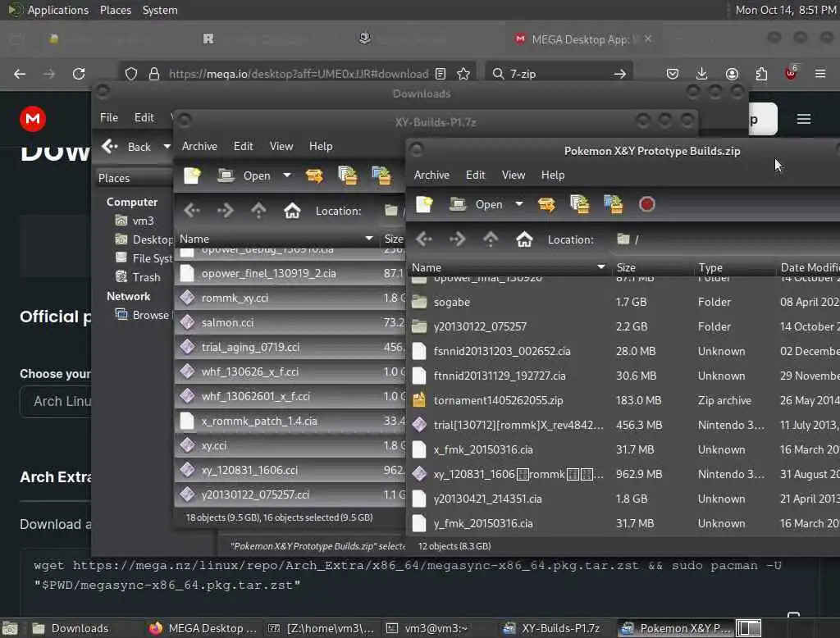Bookmark this page with star icon

[463, 73]
